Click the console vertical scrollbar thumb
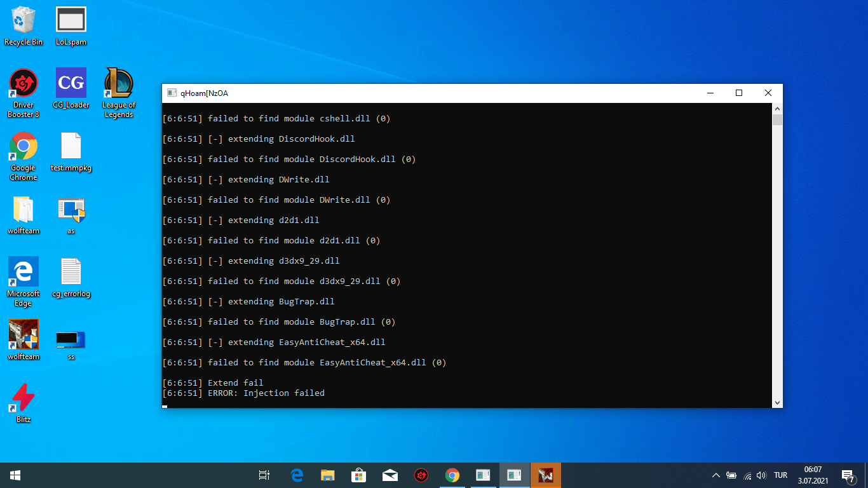 tap(777, 120)
